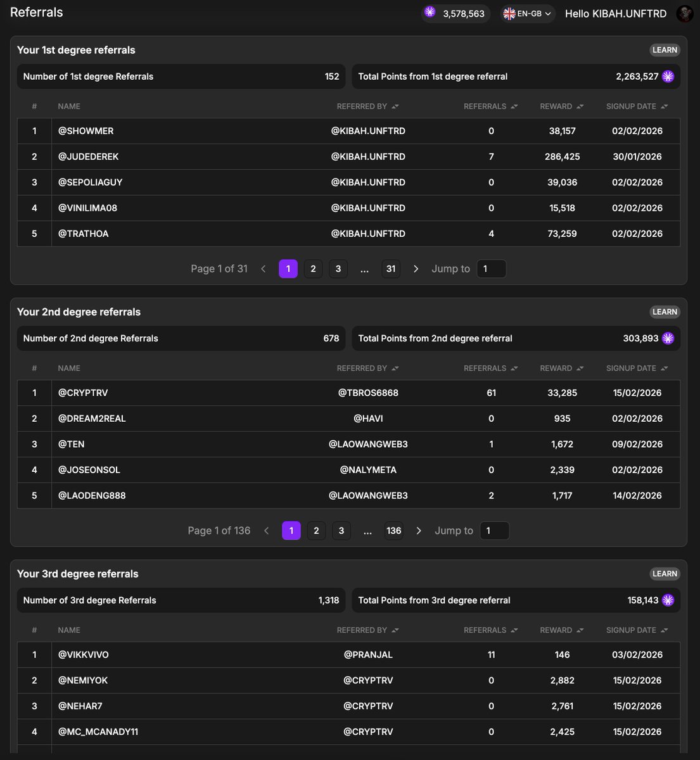Image resolution: width=700 pixels, height=760 pixels.
Task: Open the @CRYPTRV referral entry
Action: 83,393
